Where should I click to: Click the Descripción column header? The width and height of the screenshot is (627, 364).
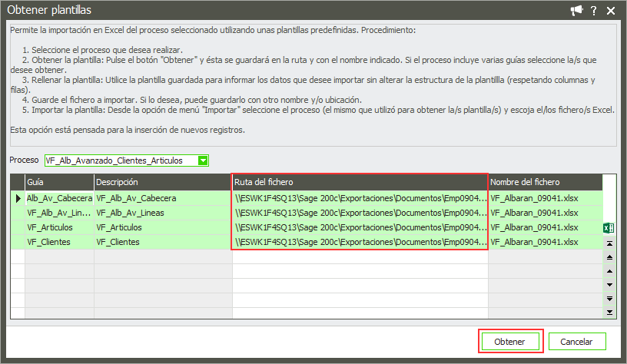(163, 182)
